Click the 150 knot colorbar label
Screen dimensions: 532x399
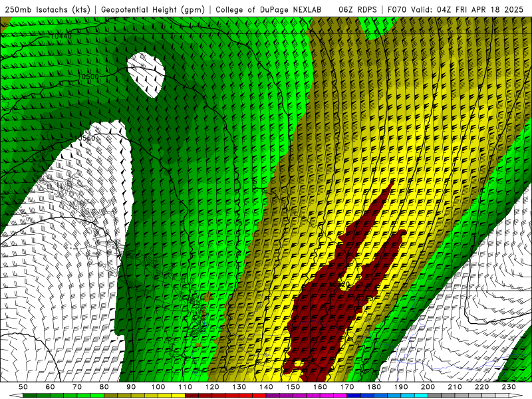pyautogui.click(x=293, y=387)
